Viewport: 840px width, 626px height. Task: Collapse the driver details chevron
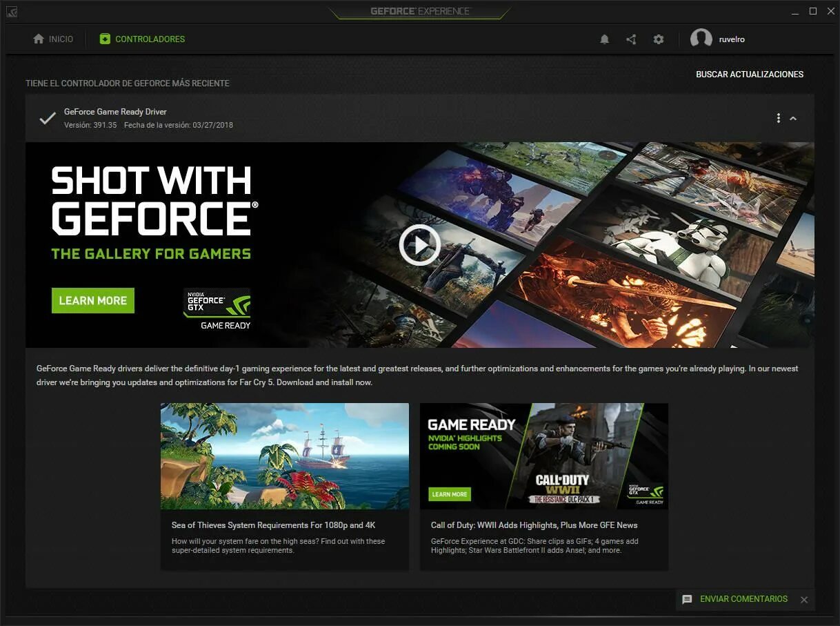793,118
